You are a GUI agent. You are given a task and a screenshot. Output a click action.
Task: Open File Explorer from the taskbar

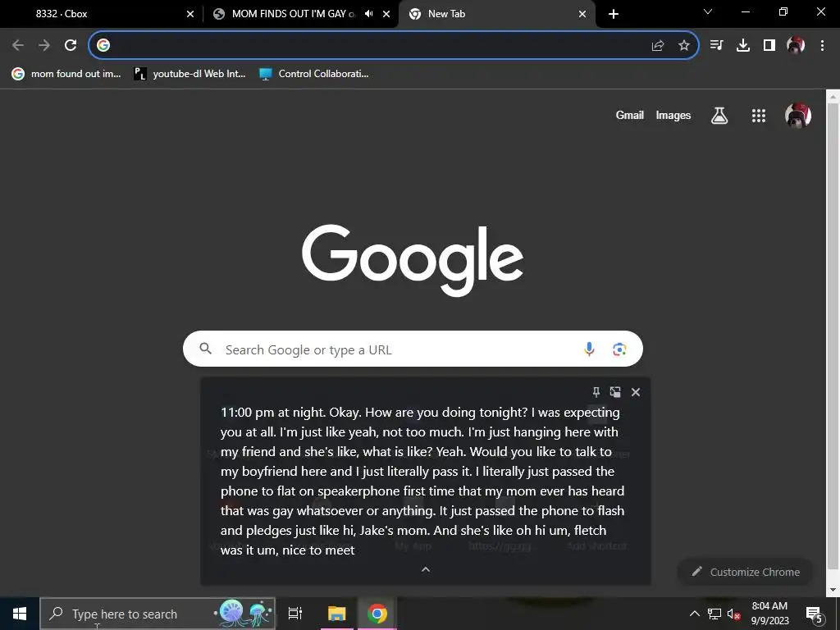(337, 614)
